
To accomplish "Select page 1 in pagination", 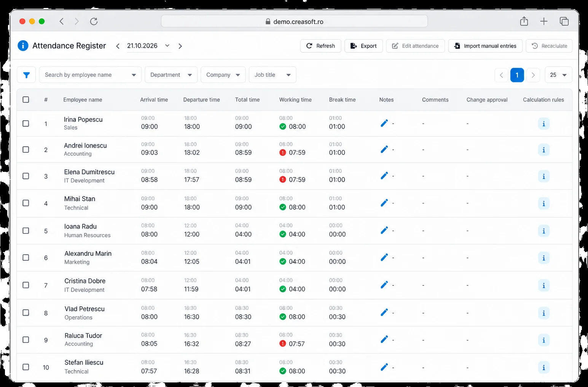I will [x=517, y=75].
